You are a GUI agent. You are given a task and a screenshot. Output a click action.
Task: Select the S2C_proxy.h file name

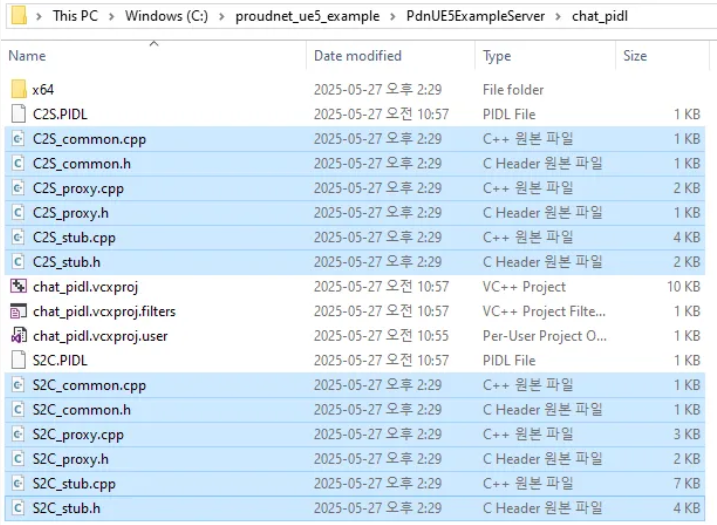pos(70,459)
